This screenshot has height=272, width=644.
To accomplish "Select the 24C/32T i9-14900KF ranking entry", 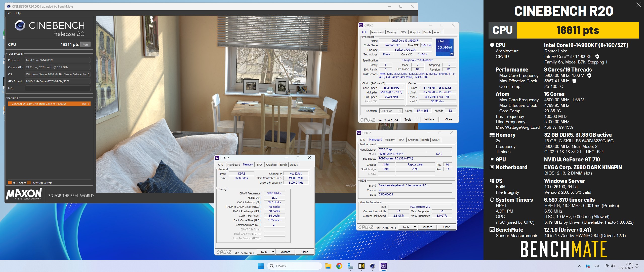I will 49,104.
